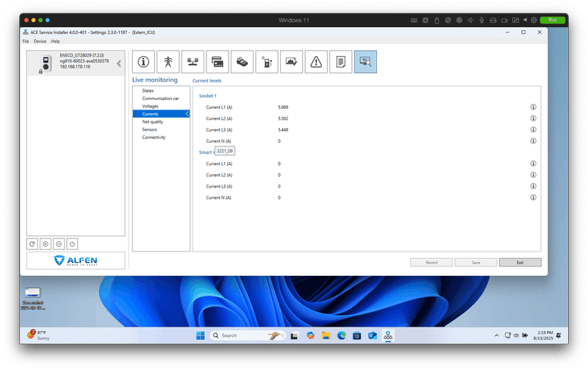Click the green Buy button
This screenshot has height=370, width=588.
tap(553, 20)
